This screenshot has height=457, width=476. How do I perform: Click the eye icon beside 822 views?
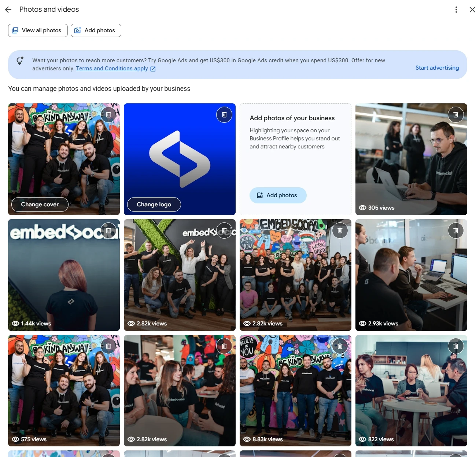click(x=363, y=439)
